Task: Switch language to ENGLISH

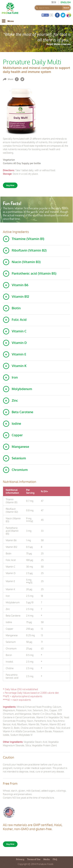Action: (66, 2)
